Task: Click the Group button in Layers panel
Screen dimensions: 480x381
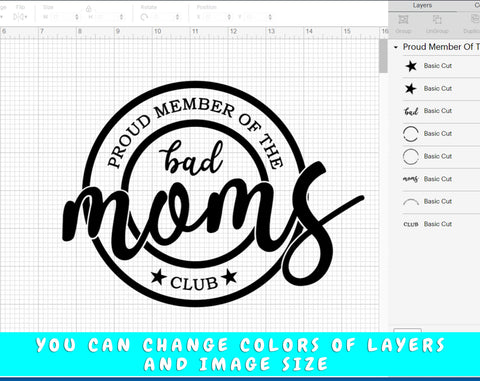Action: (x=403, y=24)
